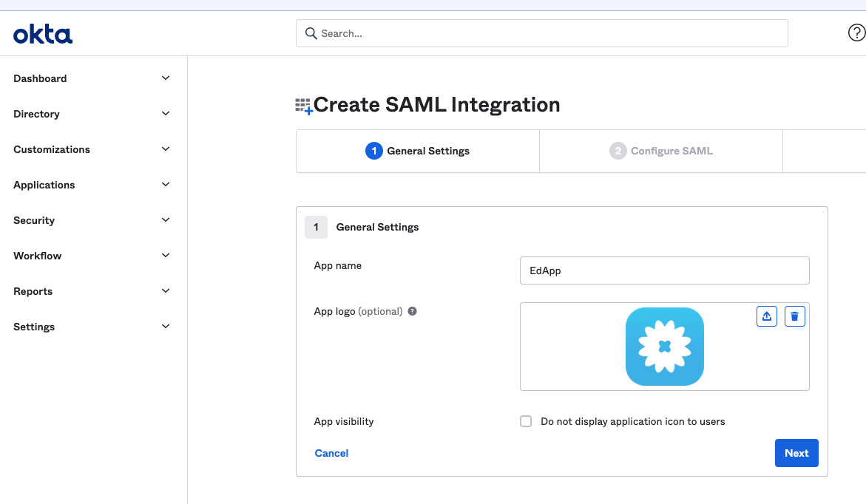
Task: Click the Search input field
Action: click(542, 33)
